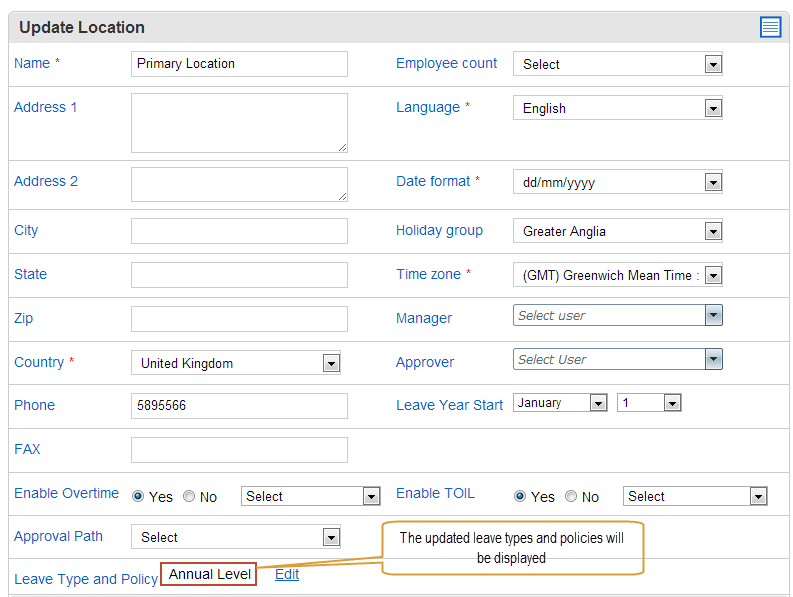Click the Leave Year Start label
793x597 pixels.
tap(449, 405)
